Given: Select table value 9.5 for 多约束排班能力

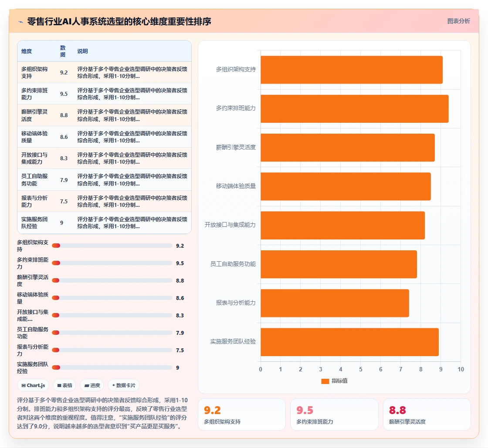Looking at the screenshot, I should click(x=64, y=94).
